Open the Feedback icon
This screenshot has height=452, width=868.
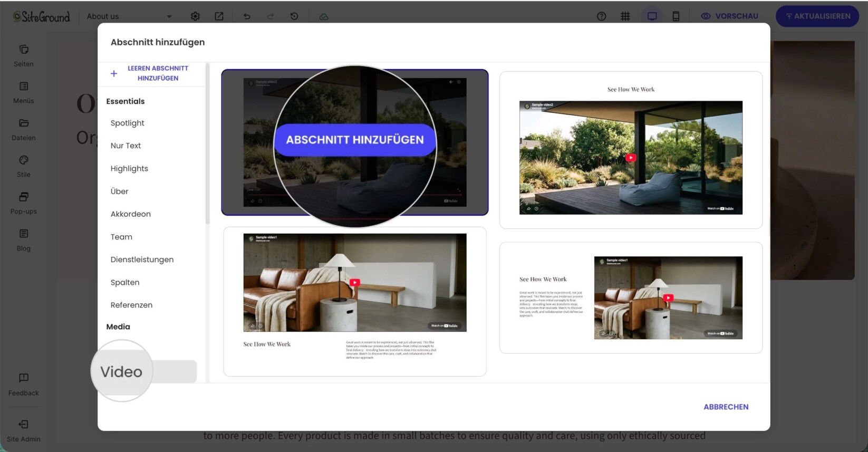point(24,378)
